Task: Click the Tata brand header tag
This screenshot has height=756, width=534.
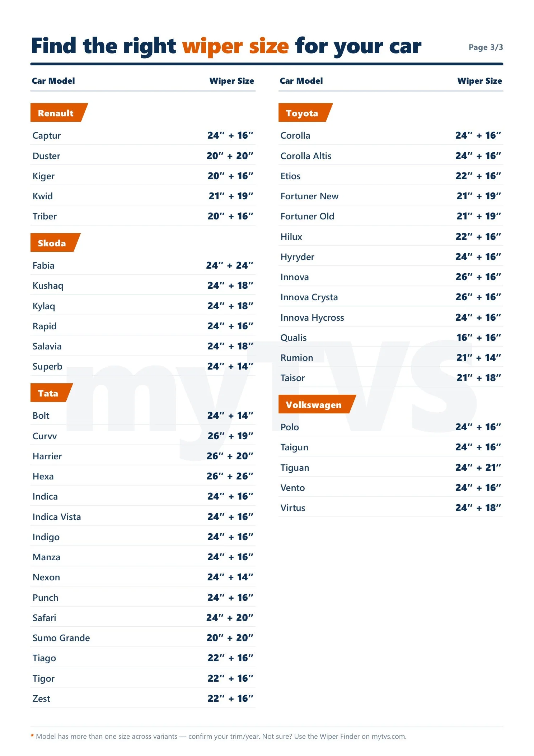Action: [x=52, y=393]
